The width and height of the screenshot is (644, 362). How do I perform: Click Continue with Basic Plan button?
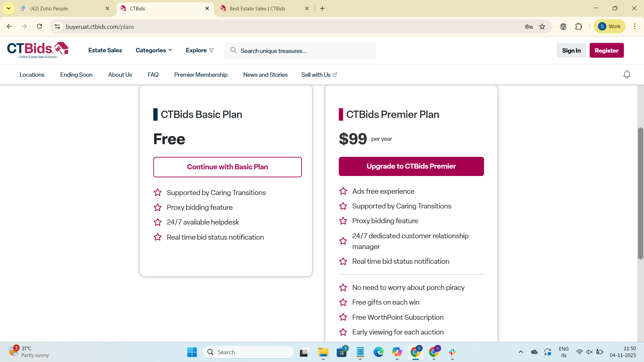pos(227,167)
